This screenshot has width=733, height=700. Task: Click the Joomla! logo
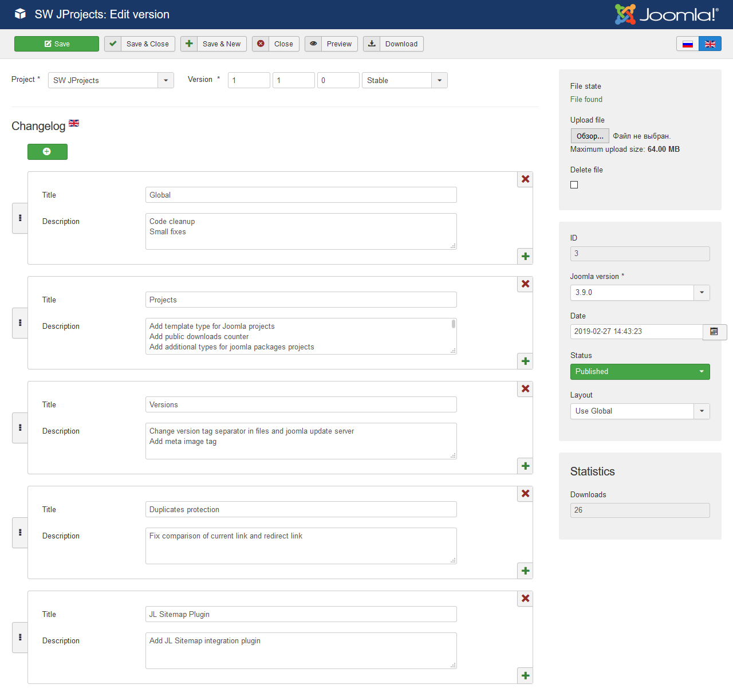click(x=667, y=14)
